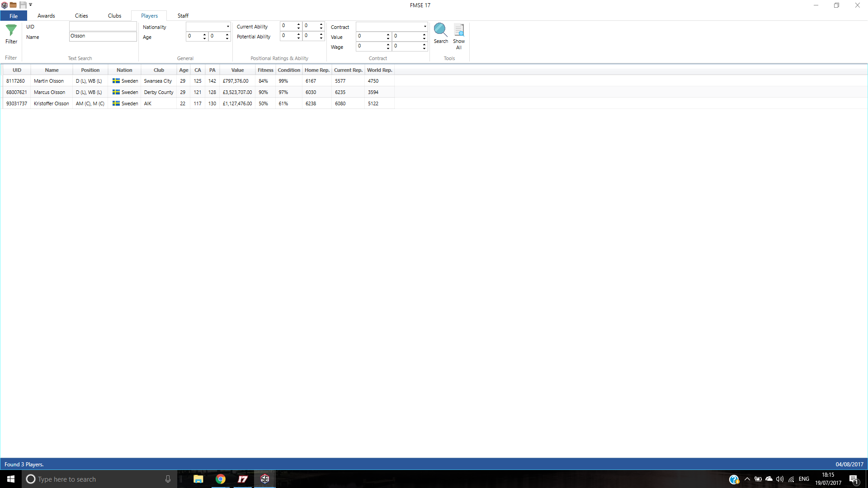Sort by the Age column header
This screenshot has width=868, height=488.
tap(184, 70)
